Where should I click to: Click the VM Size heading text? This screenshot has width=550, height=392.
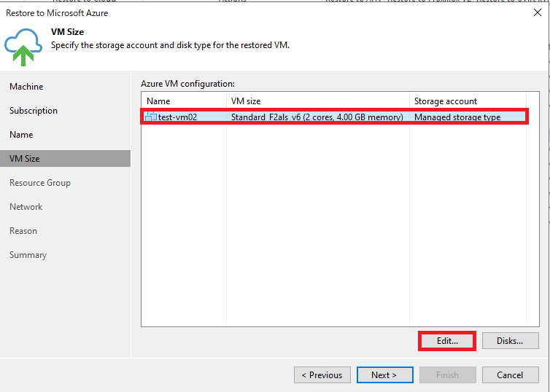click(x=67, y=32)
